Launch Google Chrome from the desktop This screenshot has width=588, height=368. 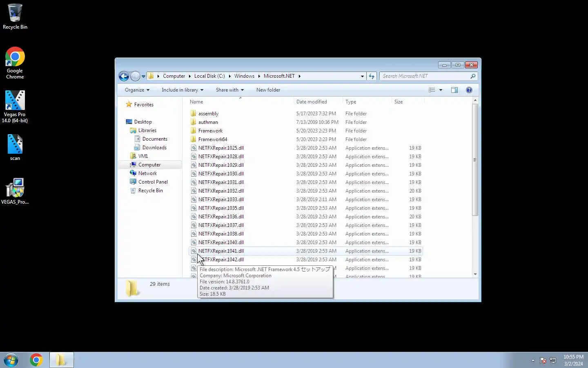(x=15, y=63)
